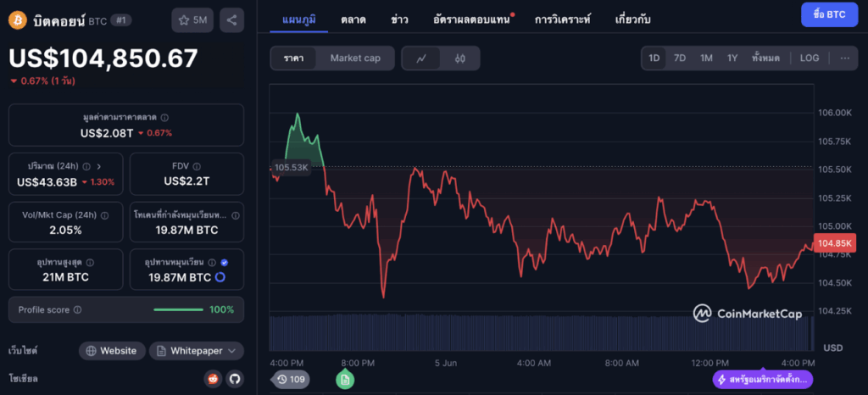The image size is (868, 395).
Task: Click info icon next to Profile score
Action: (77, 310)
